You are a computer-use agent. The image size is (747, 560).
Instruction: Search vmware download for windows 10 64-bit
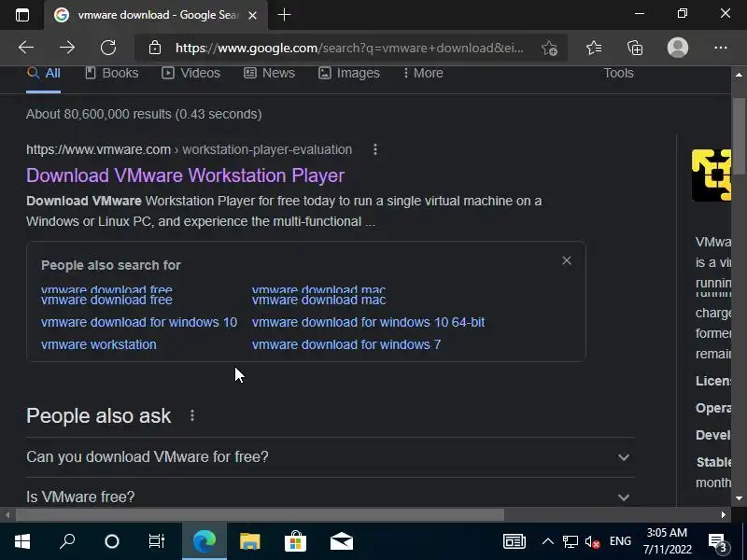(x=368, y=322)
